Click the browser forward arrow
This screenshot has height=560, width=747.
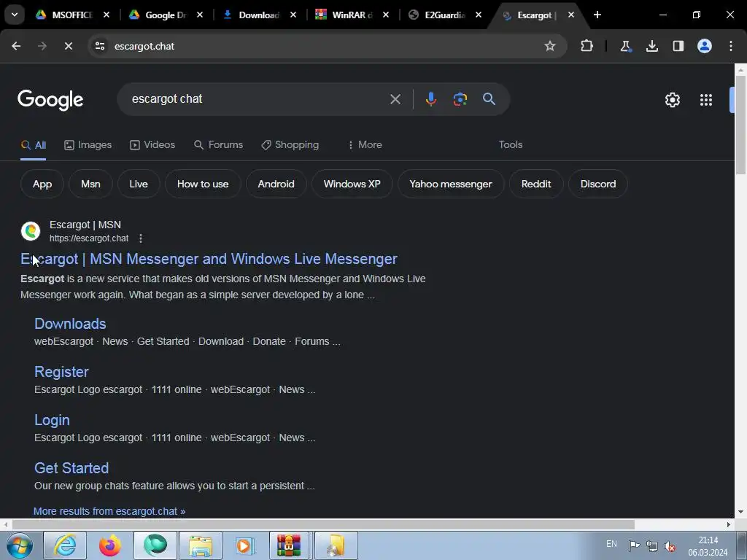click(42, 46)
